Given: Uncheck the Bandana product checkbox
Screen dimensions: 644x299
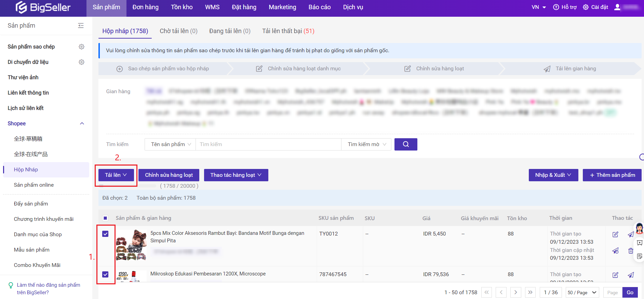Looking at the screenshot, I should [x=105, y=234].
